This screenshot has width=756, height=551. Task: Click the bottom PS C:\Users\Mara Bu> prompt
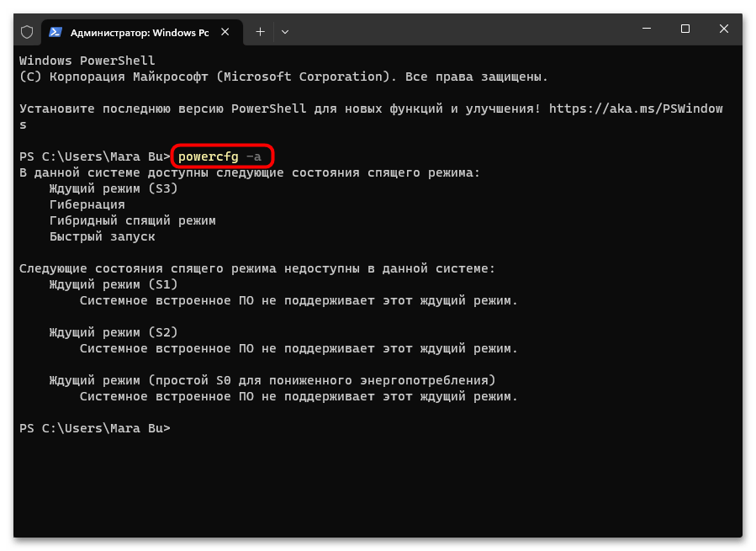coord(95,428)
